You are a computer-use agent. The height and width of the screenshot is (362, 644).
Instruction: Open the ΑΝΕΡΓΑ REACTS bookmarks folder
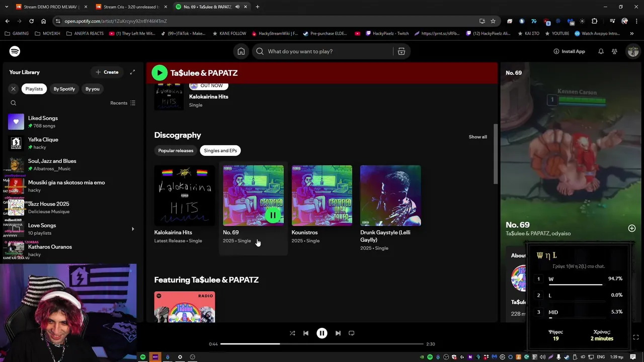pyautogui.click(x=85, y=34)
